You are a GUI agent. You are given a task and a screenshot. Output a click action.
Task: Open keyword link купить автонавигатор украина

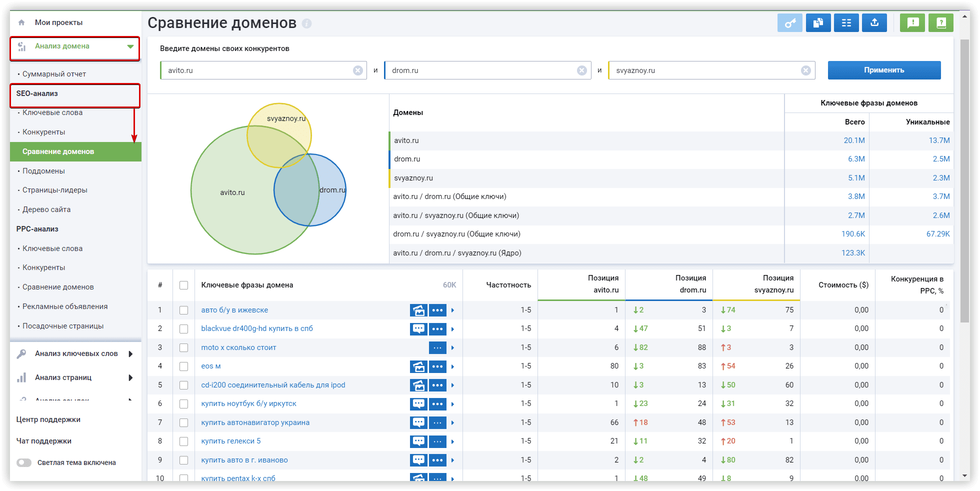pos(255,422)
